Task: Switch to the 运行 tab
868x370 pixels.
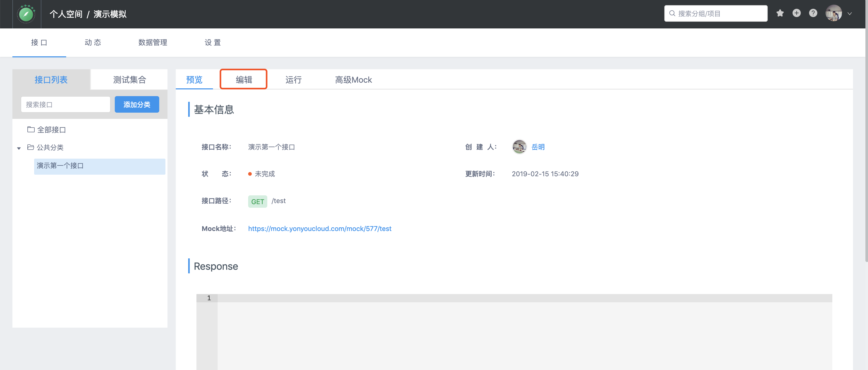Action: [293, 80]
